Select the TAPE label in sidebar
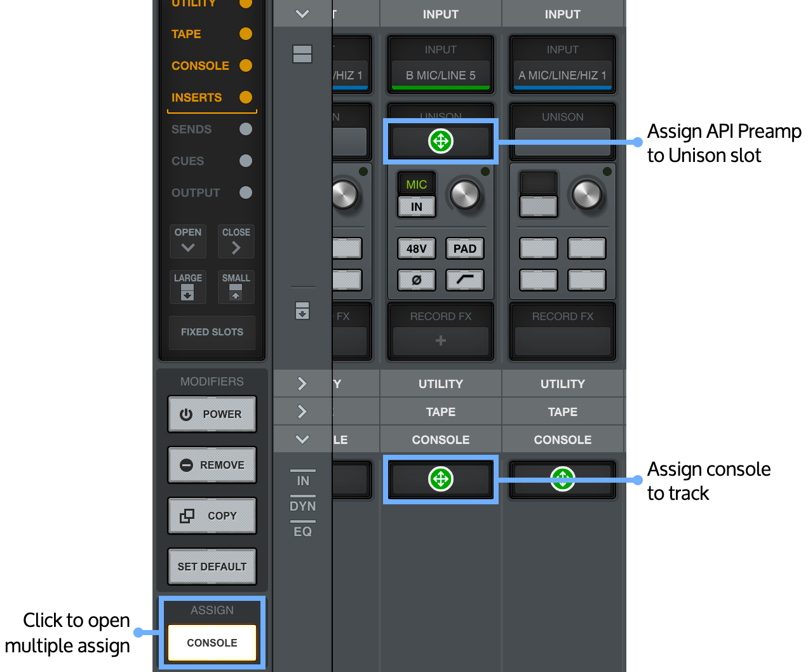 point(186,34)
